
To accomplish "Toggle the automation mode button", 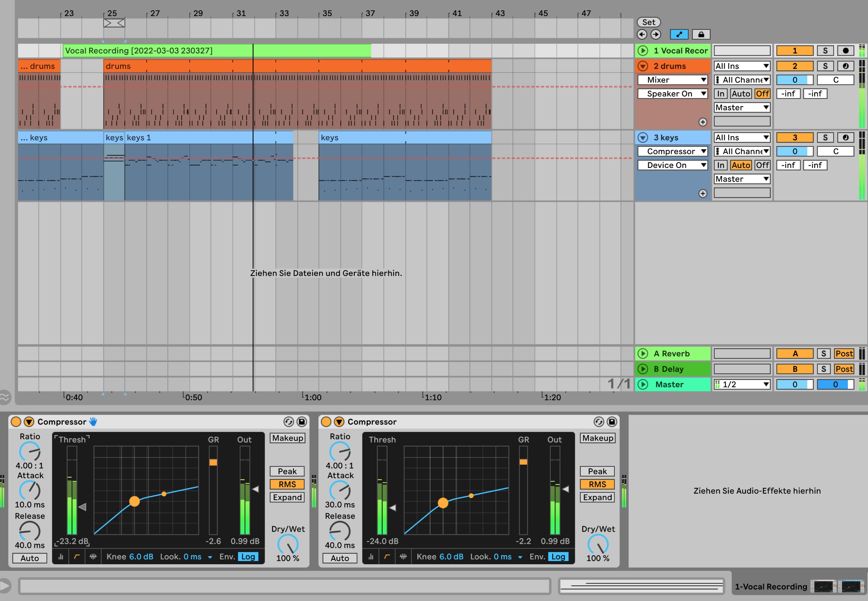I will point(679,34).
